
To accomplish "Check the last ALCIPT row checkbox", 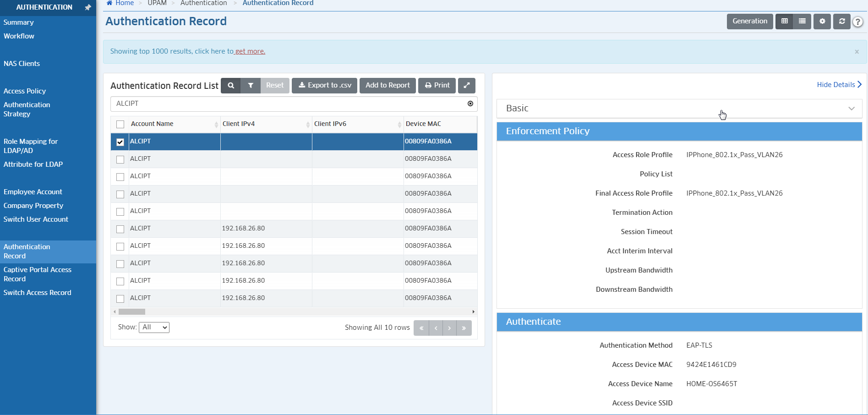I will [120, 299].
